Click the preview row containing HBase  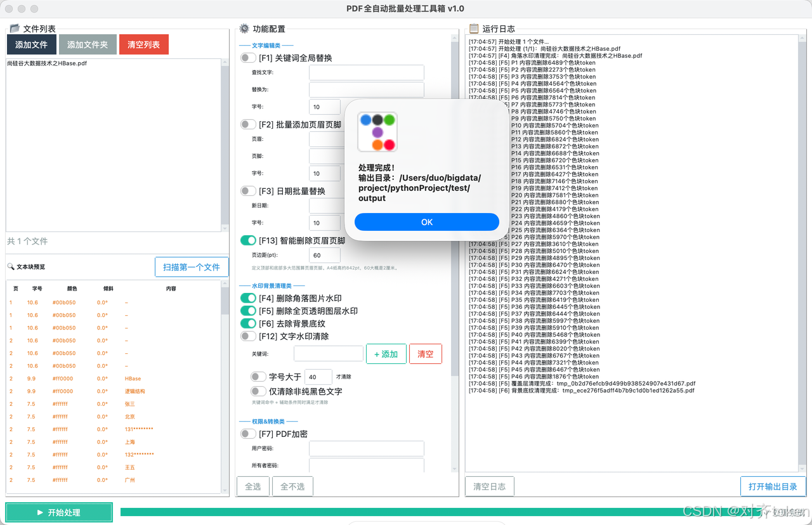[114, 379]
